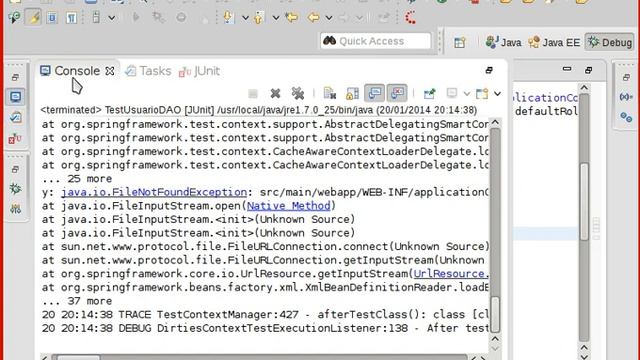Switch to the Java EE perspective
The height and width of the screenshot is (360, 640).
tap(554, 42)
